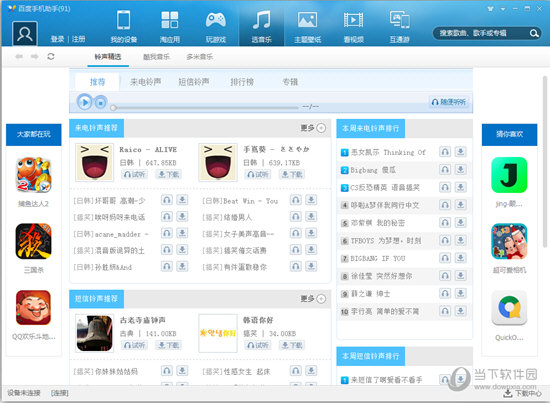Play the ringtone preview
This screenshot has height=403, width=550.
point(84,102)
